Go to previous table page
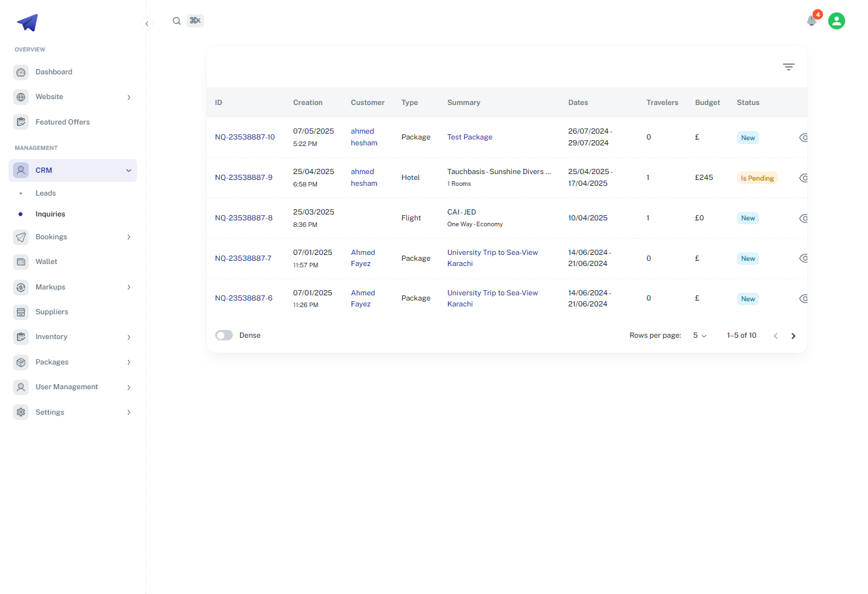The image size is (868, 594). point(775,336)
